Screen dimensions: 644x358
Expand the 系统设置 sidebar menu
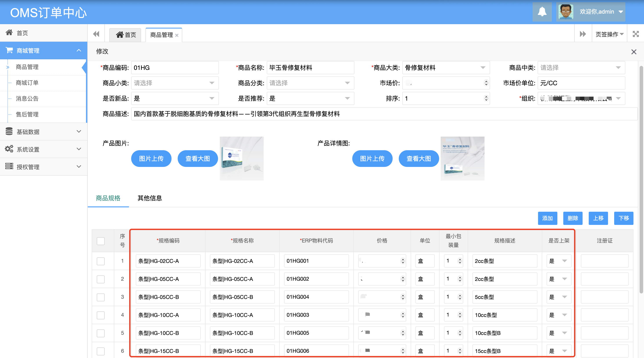click(x=79, y=149)
